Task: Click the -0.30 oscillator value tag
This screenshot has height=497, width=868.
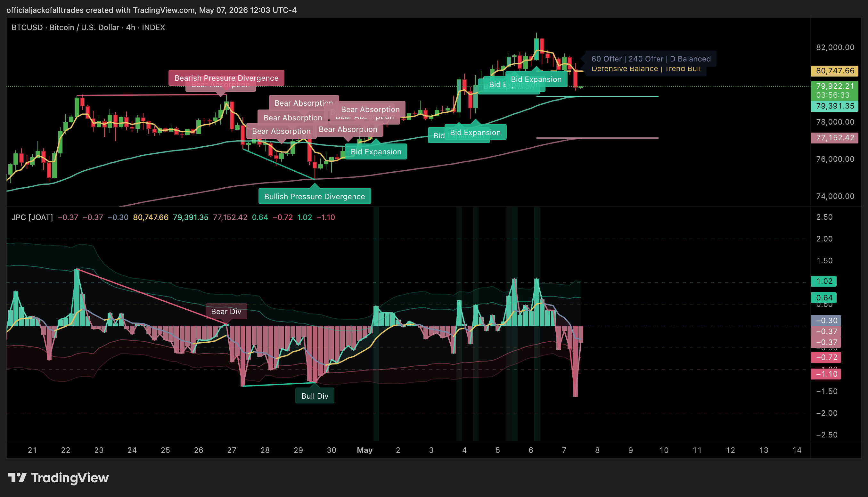Action: [826, 320]
